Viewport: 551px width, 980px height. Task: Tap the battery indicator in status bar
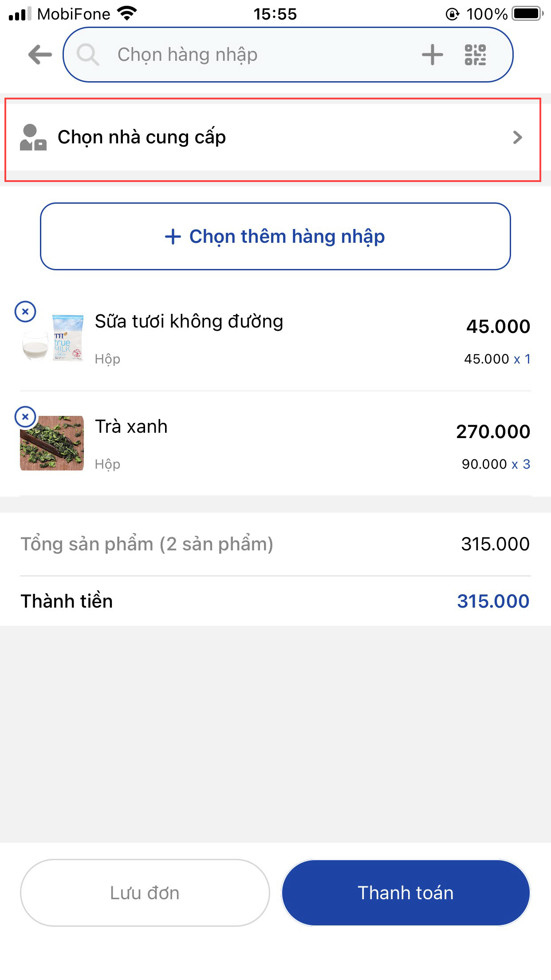click(527, 14)
